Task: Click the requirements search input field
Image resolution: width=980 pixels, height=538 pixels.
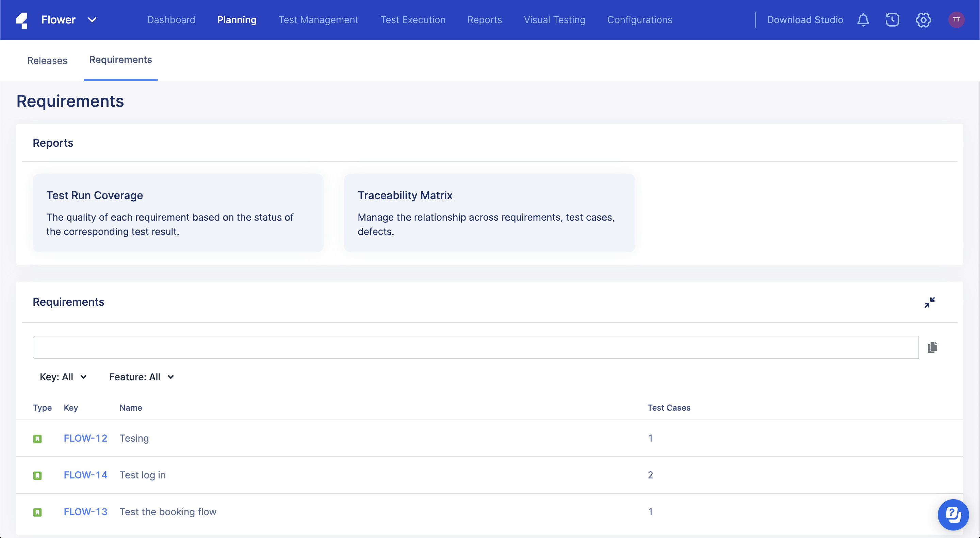Action: click(476, 347)
